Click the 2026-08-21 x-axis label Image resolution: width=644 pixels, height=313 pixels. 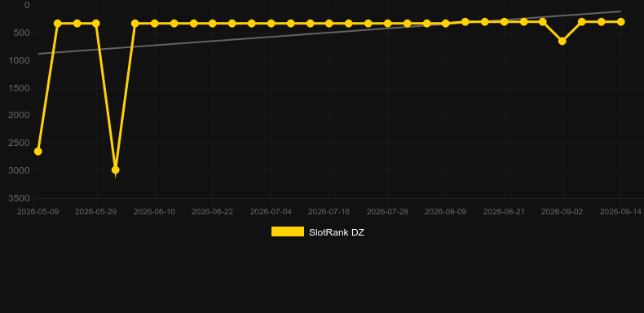click(x=504, y=212)
